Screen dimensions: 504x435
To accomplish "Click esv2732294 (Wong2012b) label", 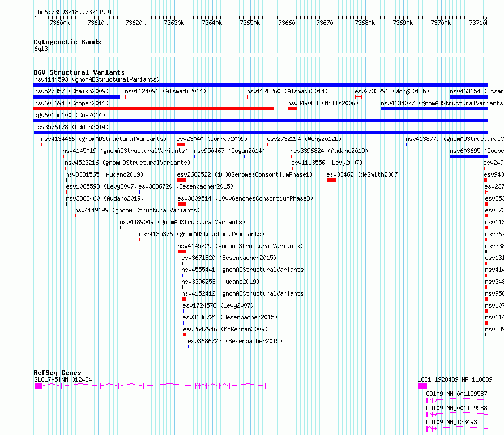I will click(x=304, y=139).
